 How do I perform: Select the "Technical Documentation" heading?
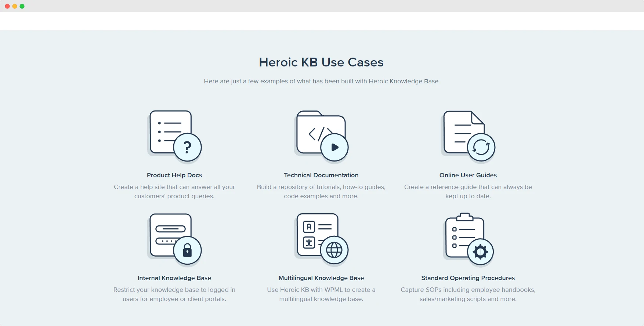click(x=321, y=175)
